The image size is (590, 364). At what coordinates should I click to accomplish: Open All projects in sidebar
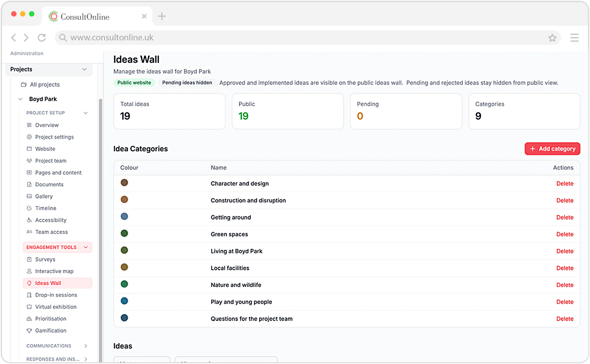point(45,84)
